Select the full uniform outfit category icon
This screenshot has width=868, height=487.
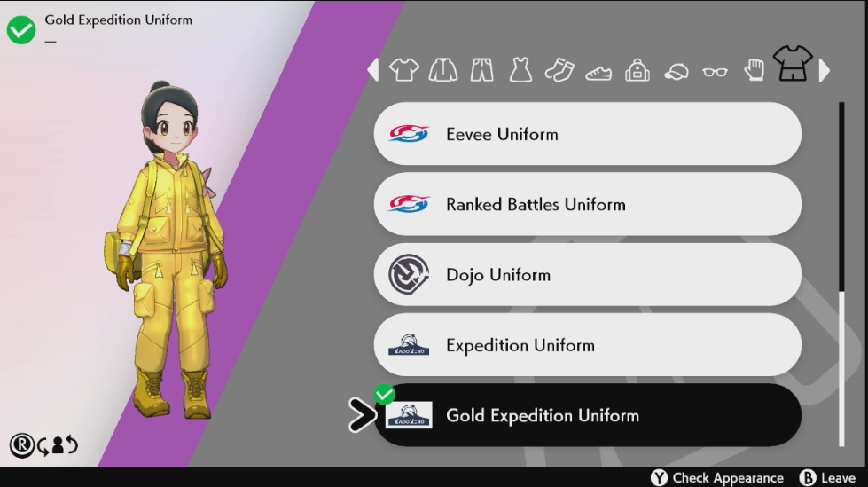793,64
